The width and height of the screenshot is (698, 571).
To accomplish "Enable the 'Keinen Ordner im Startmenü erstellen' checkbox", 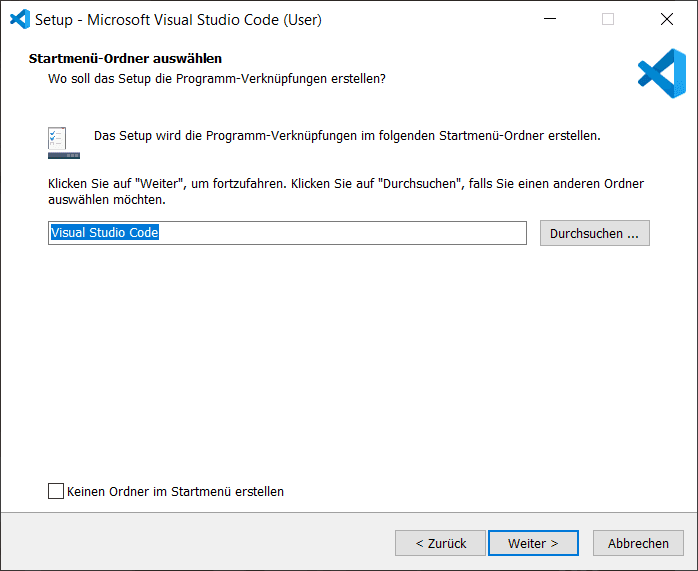I will tap(55, 491).
